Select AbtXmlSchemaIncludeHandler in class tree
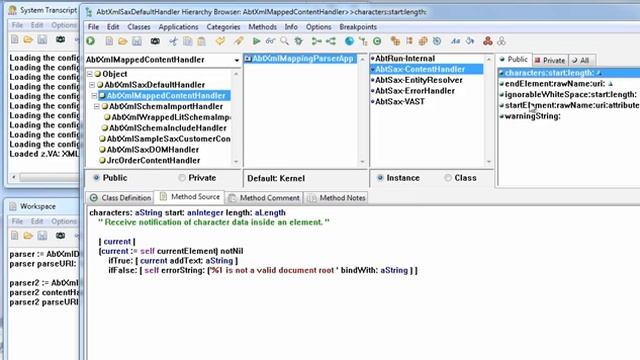Image resolution: width=640 pixels, height=360 pixels. [x=167, y=128]
